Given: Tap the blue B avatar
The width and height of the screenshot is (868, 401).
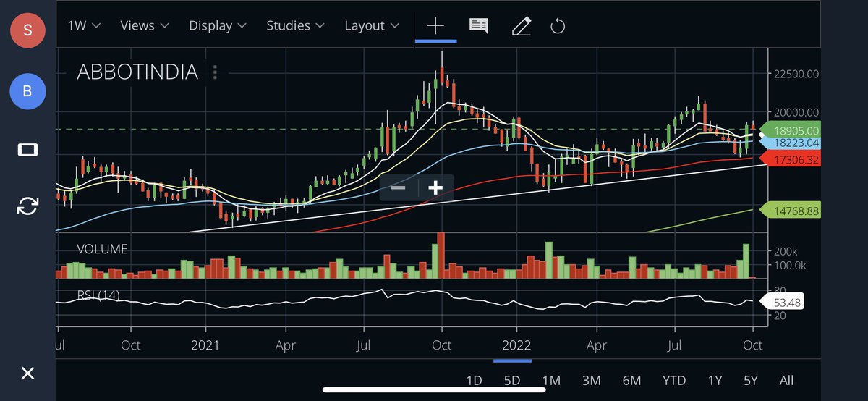Looking at the screenshot, I should click(27, 91).
